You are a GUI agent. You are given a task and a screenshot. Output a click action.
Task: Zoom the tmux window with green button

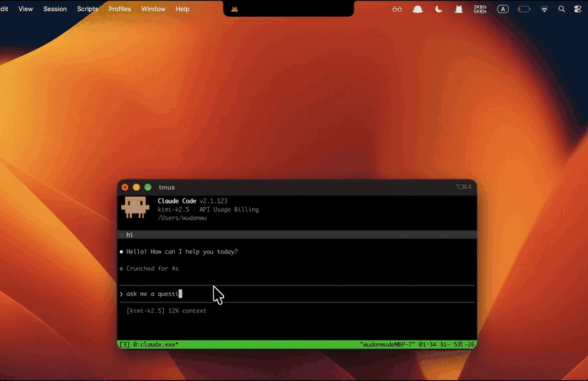coord(148,187)
